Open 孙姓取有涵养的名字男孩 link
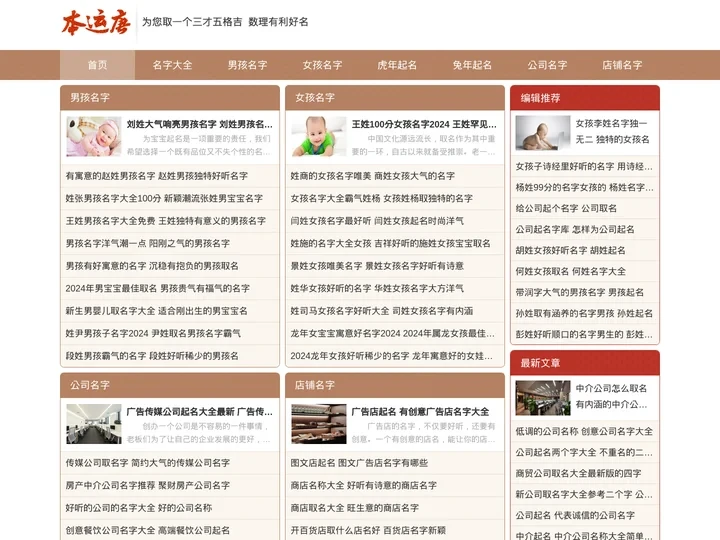Image resolution: width=720 pixels, height=540 pixels. 584,314
